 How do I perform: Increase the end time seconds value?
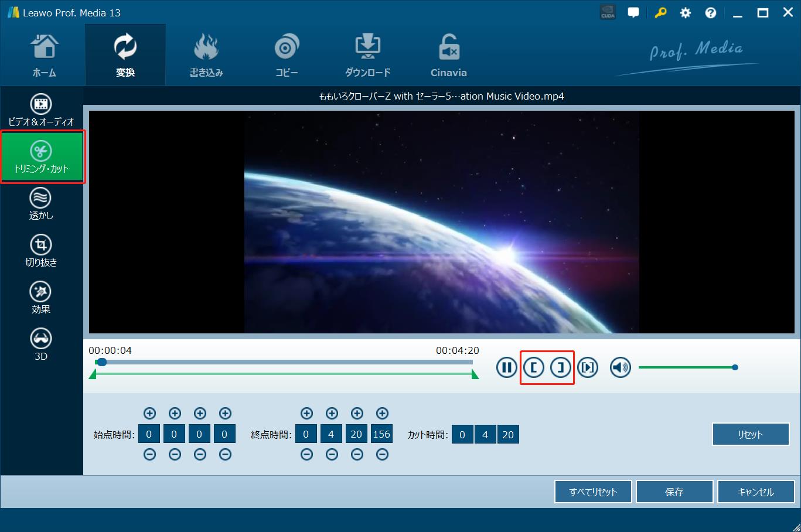(x=357, y=413)
